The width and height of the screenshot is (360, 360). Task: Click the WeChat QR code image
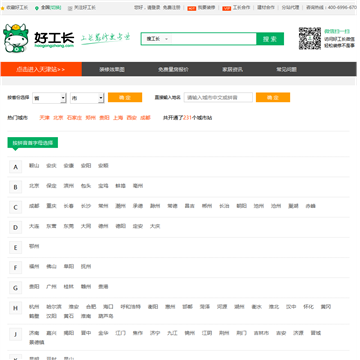pos(310,38)
